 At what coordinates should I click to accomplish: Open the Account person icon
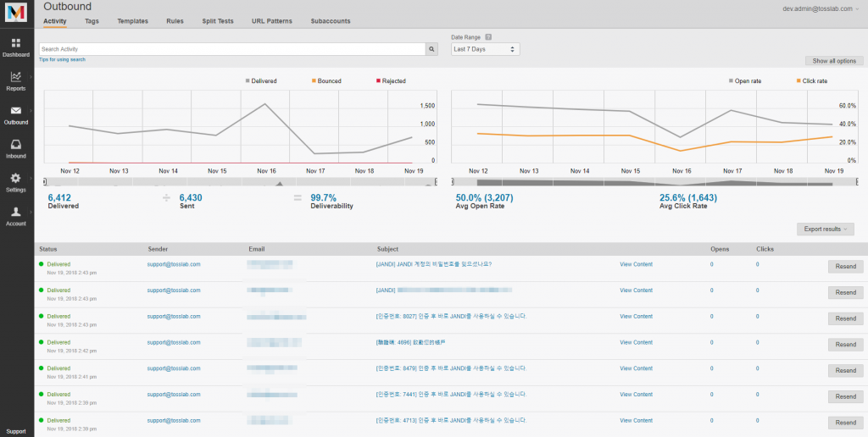coord(16,213)
